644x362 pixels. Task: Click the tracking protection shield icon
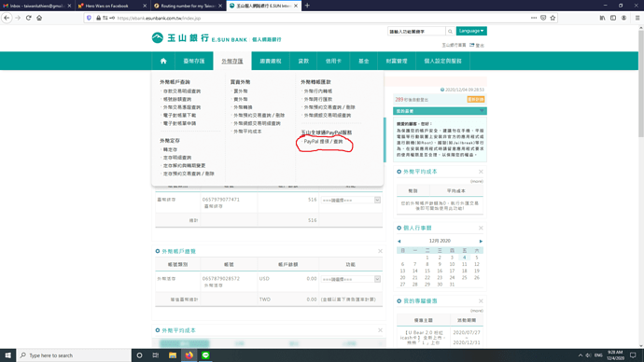coord(89,18)
